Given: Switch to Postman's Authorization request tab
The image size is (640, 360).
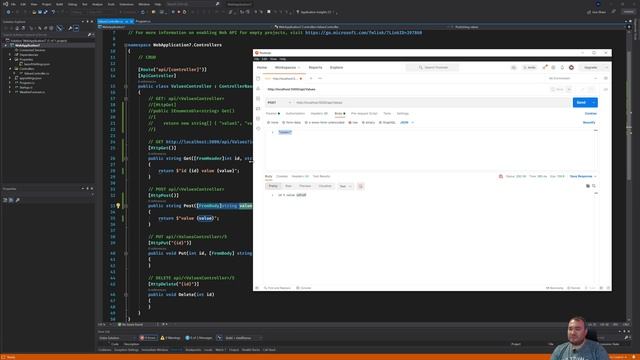Looking at the screenshot, I should (295, 113).
